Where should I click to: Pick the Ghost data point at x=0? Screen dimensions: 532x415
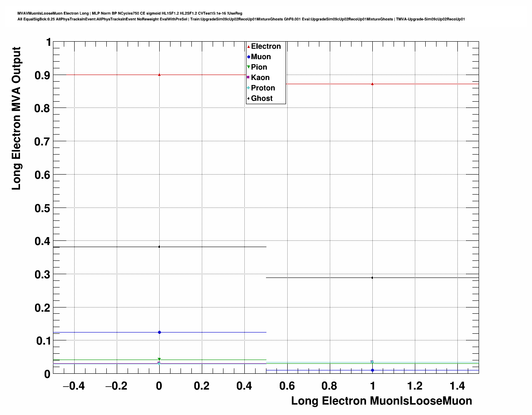click(x=159, y=247)
